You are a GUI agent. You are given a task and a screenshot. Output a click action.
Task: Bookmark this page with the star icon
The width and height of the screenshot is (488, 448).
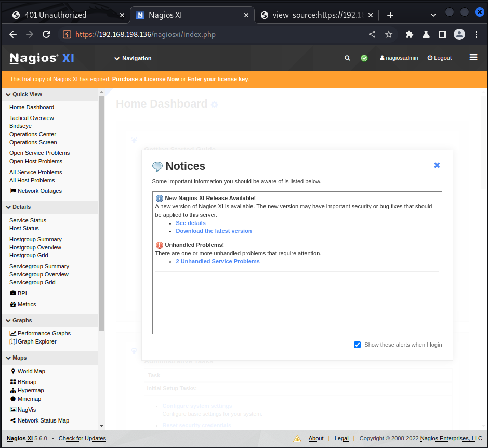click(x=388, y=34)
